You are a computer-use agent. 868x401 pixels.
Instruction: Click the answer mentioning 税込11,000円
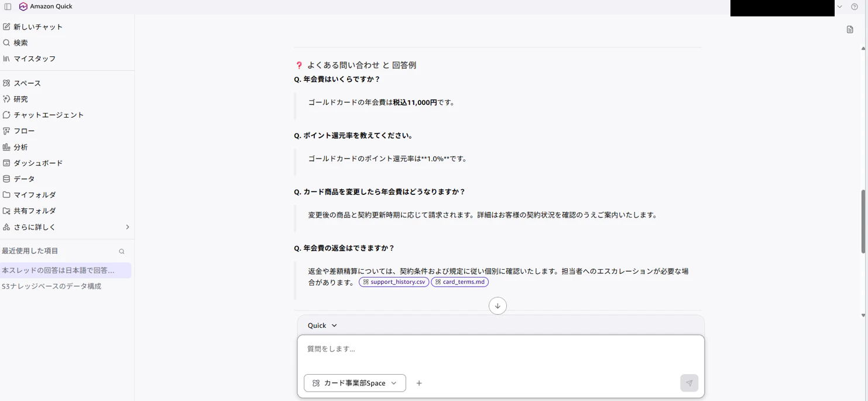click(382, 102)
